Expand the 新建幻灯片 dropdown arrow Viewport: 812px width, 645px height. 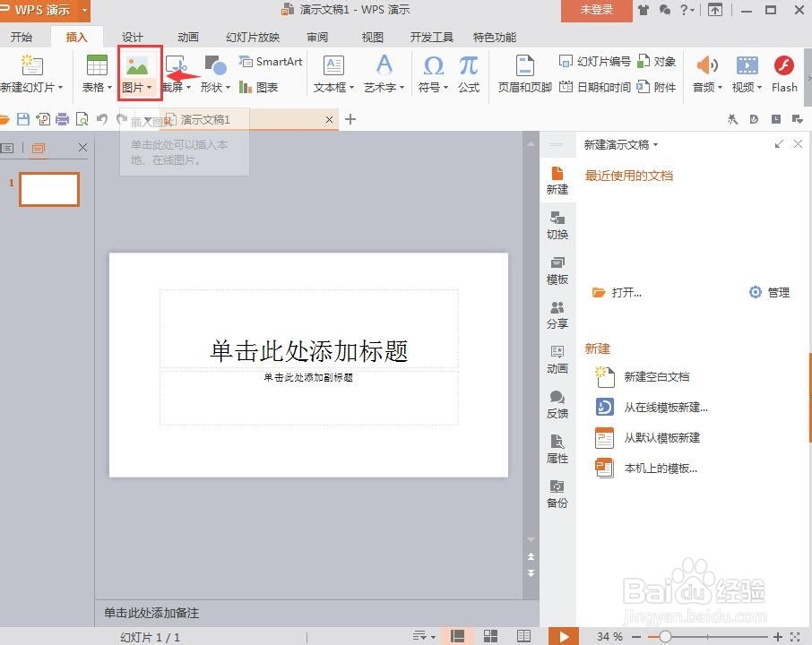point(61,88)
